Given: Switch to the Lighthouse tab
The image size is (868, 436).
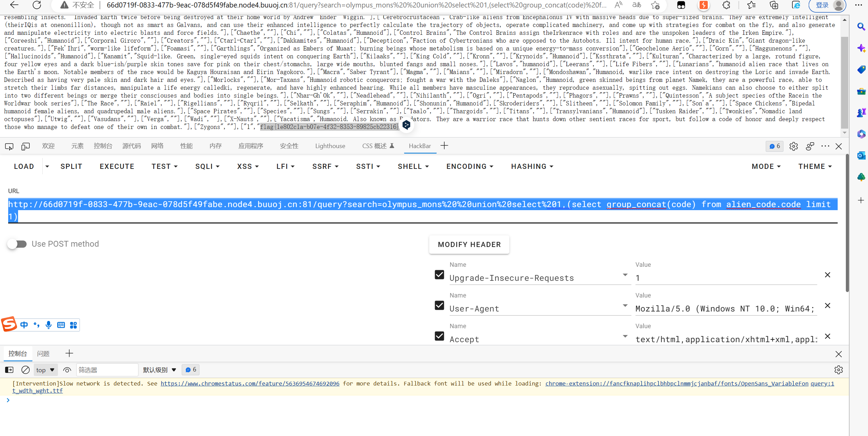Looking at the screenshot, I should coord(330,146).
